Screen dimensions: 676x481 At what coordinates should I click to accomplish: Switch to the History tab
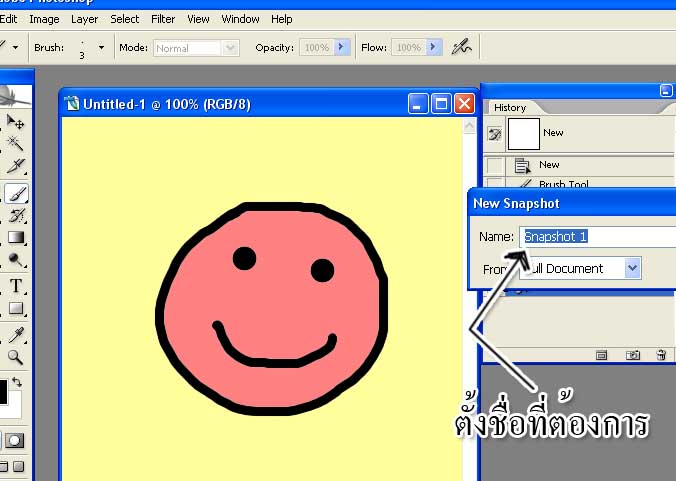[510, 107]
